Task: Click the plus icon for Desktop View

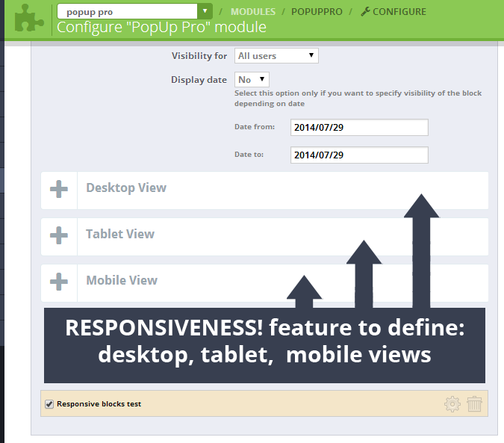Action: pos(59,190)
